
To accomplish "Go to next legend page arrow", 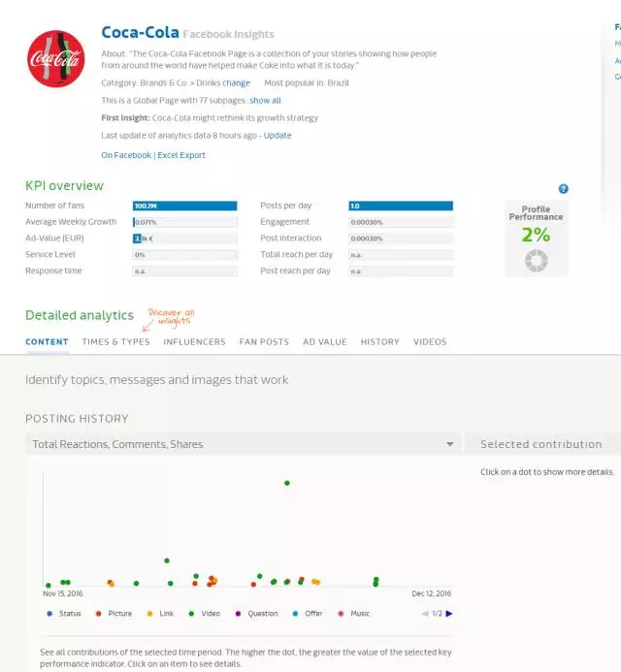I will click(x=449, y=613).
